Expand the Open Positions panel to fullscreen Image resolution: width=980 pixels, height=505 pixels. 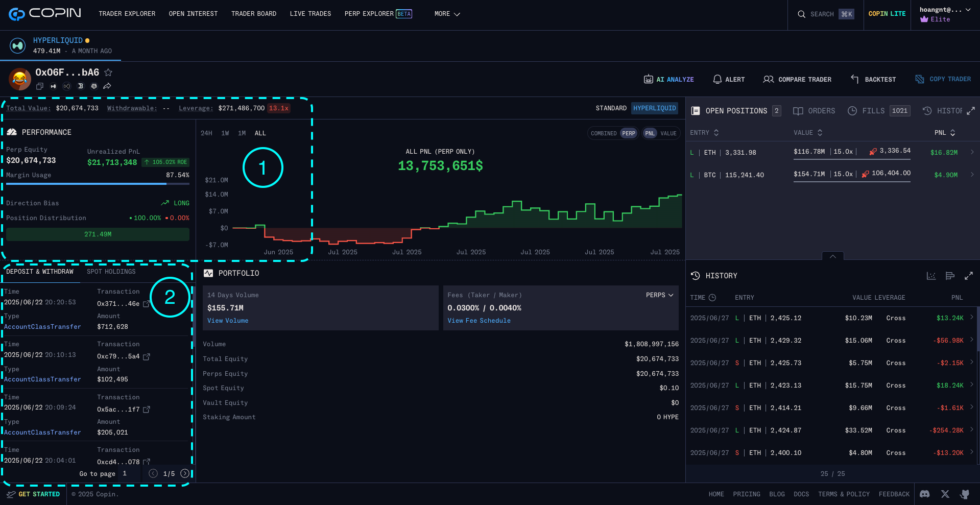point(971,111)
